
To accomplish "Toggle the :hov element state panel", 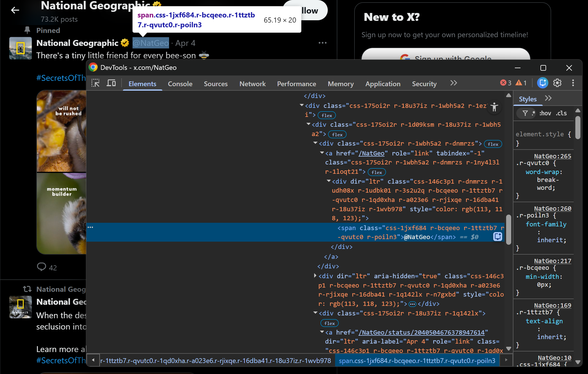I will tap(545, 113).
